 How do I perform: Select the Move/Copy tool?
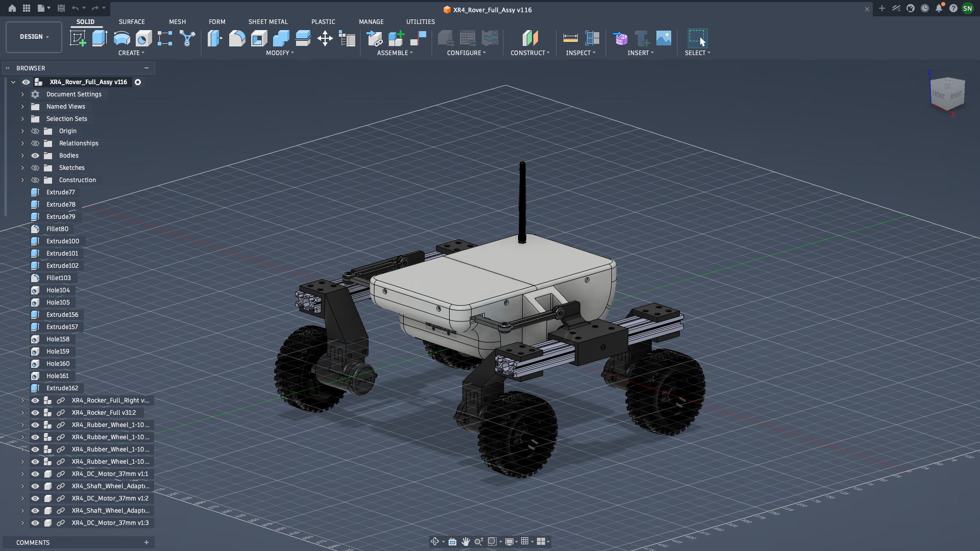coord(325,38)
